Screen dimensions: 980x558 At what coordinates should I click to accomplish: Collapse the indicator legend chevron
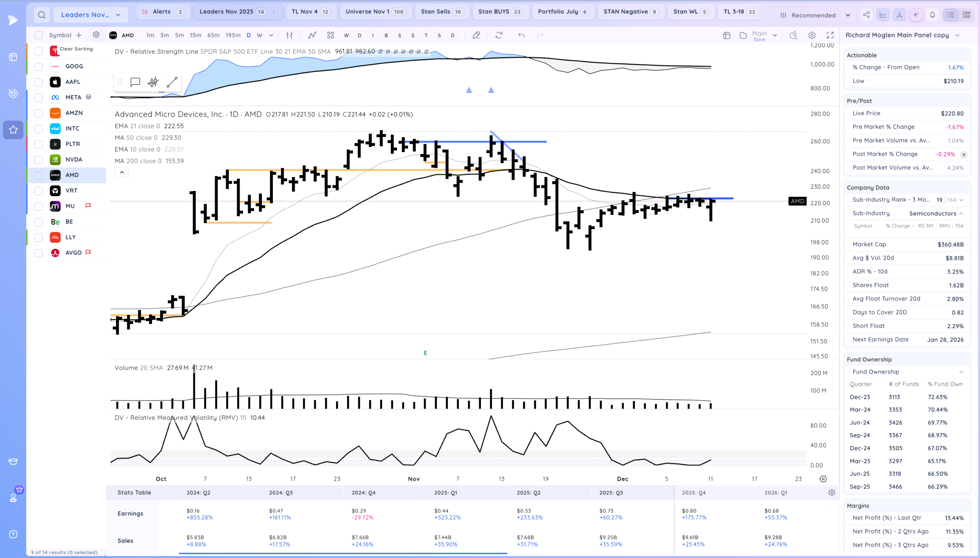[122, 172]
